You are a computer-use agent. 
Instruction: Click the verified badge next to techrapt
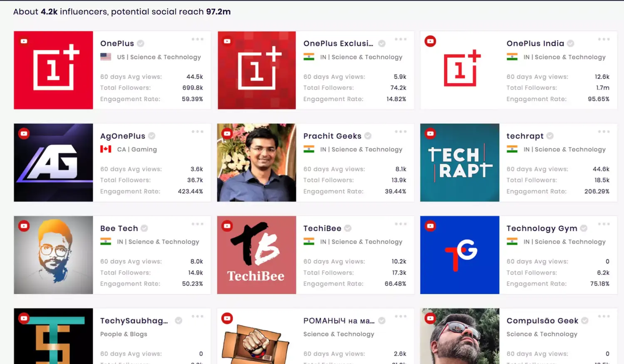click(550, 136)
